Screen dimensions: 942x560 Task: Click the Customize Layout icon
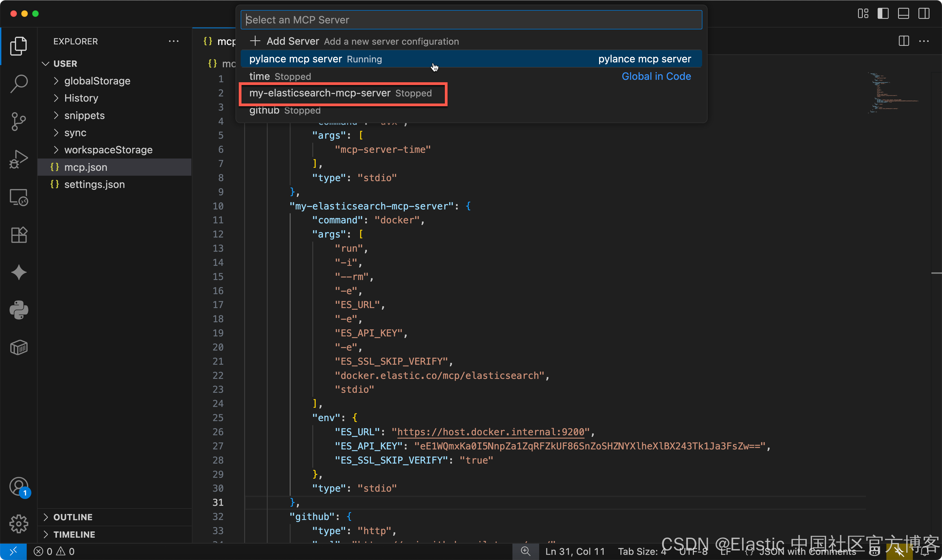[863, 14]
